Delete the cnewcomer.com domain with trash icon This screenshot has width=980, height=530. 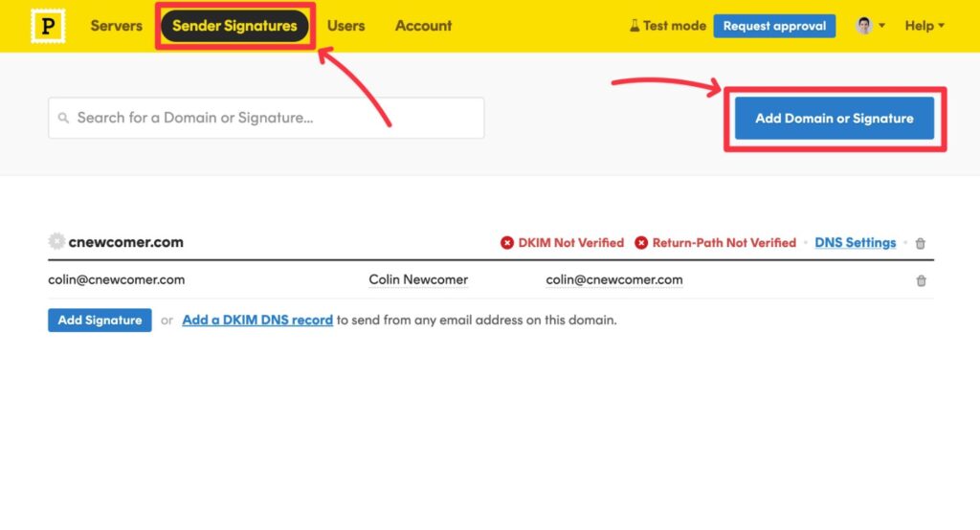tap(920, 243)
